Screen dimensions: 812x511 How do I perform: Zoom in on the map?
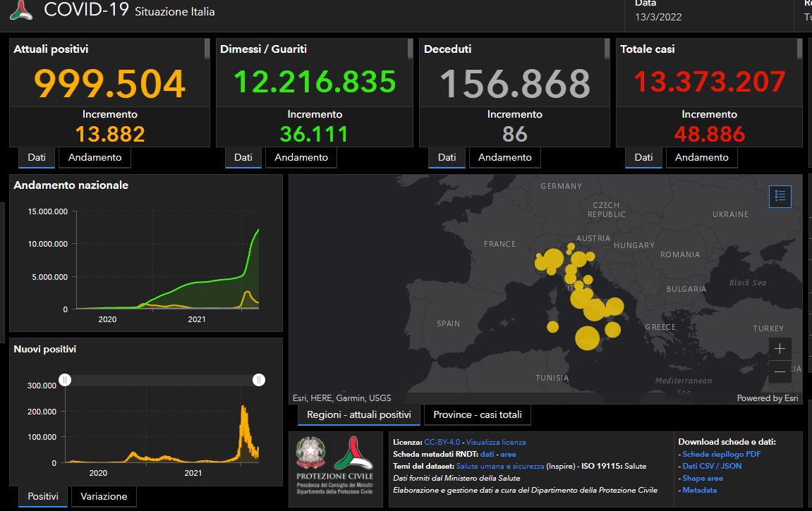[x=780, y=348]
